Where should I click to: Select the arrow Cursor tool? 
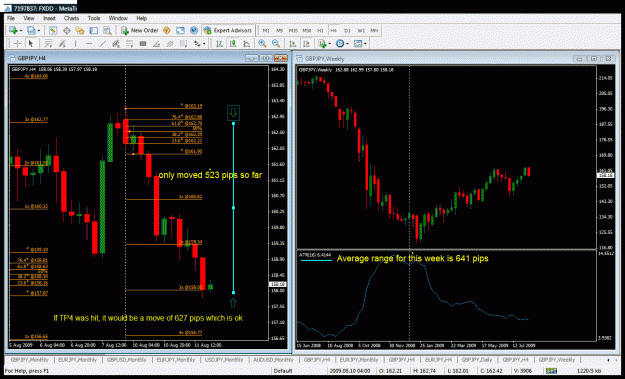click(x=31, y=43)
